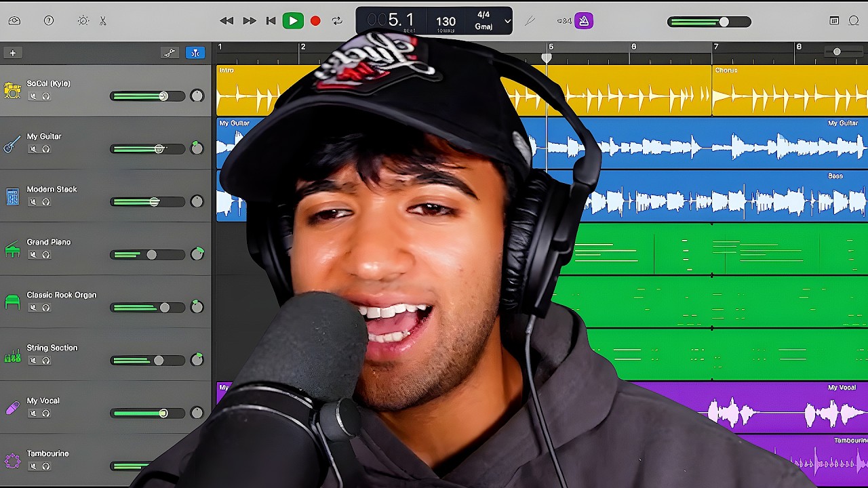Toggle the 1234 count-in button
The width and height of the screenshot is (868, 488).
point(564,21)
